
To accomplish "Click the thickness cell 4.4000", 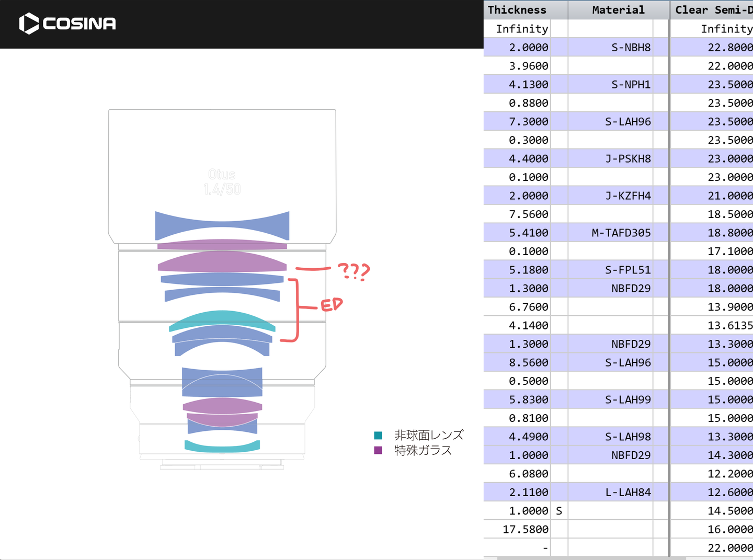I will 517,159.
